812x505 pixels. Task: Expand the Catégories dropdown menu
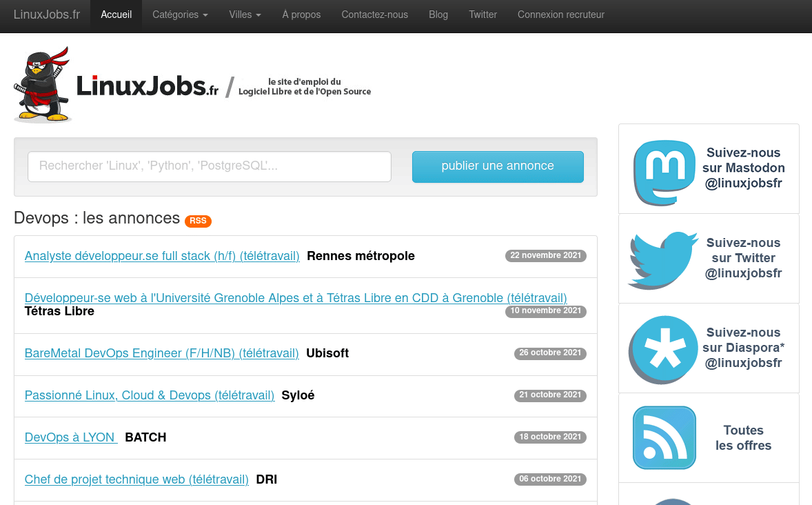pyautogui.click(x=180, y=14)
